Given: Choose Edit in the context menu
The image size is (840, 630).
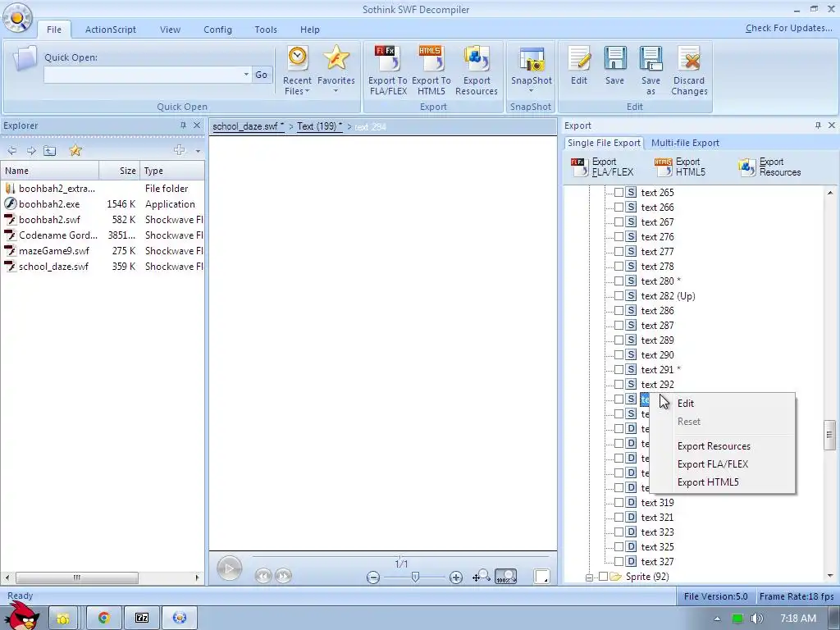Looking at the screenshot, I should (x=686, y=404).
